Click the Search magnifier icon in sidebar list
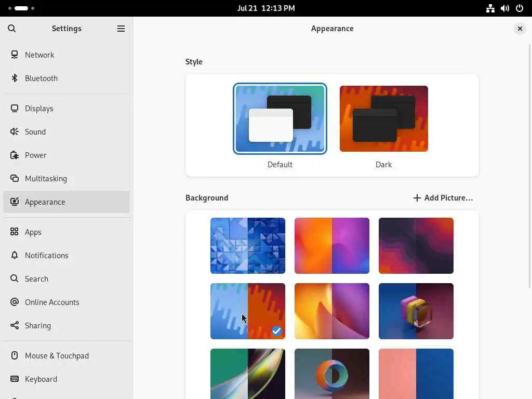532x399 pixels. point(14,278)
